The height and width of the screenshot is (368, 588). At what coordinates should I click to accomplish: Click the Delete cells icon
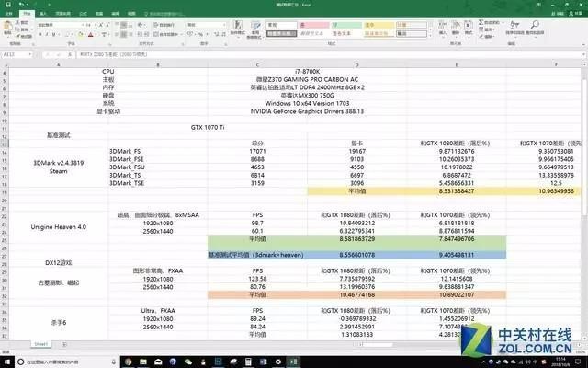(x=456, y=28)
